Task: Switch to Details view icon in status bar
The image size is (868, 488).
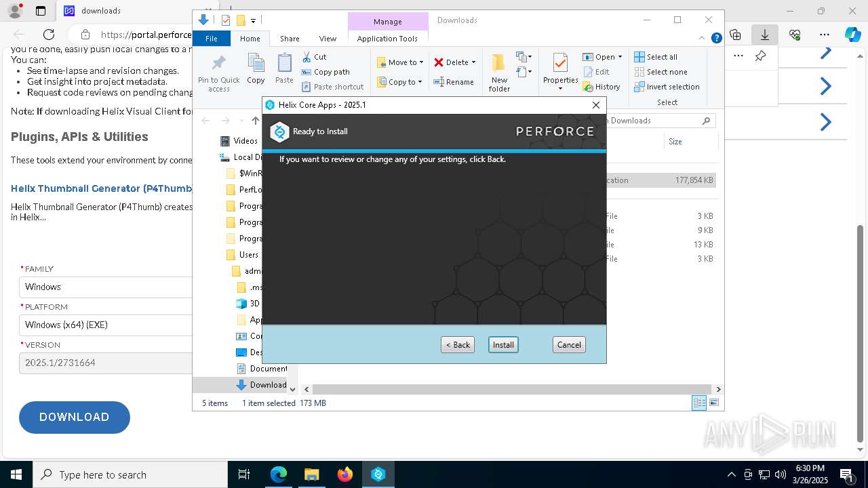Action: point(699,403)
